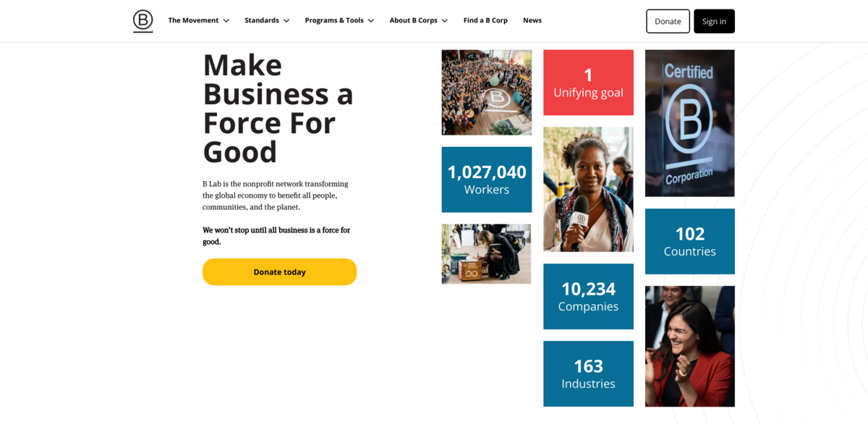Click the Donate button in header

coord(668,21)
